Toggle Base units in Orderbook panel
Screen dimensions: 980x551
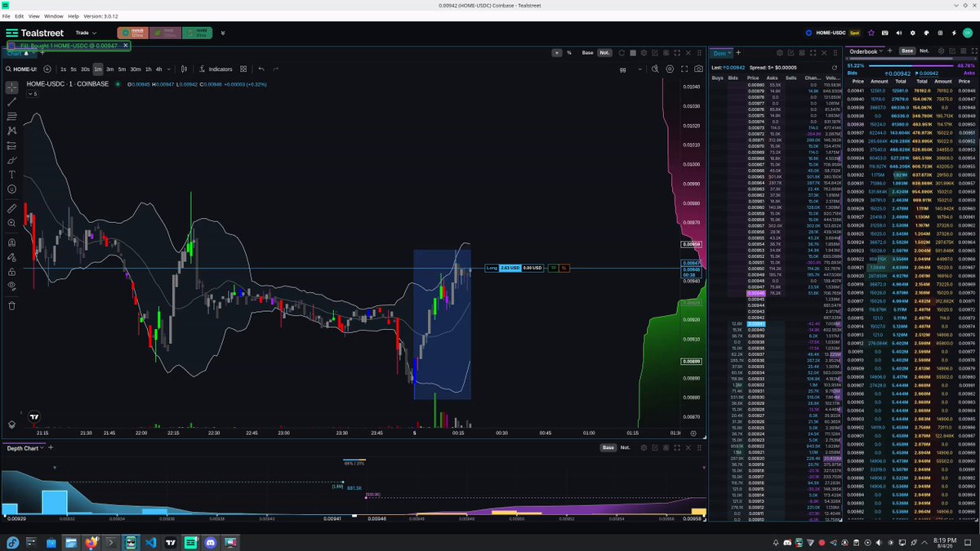[906, 51]
